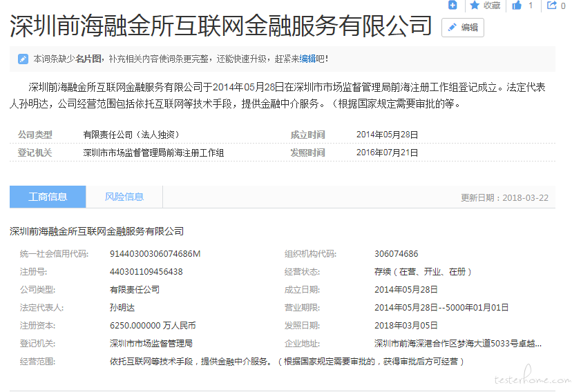Click the company name subheading under tabs

[x=97, y=231]
